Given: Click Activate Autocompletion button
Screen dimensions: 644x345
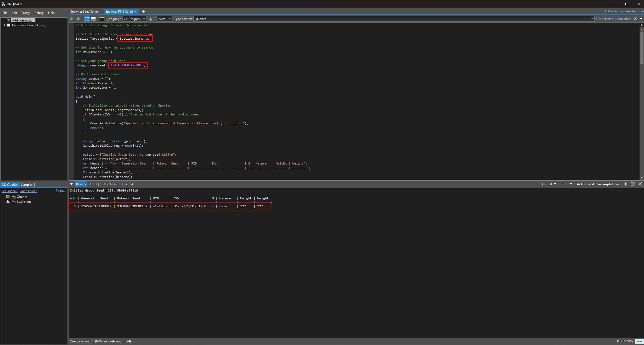Looking at the screenshot, I should click(598, 184).
